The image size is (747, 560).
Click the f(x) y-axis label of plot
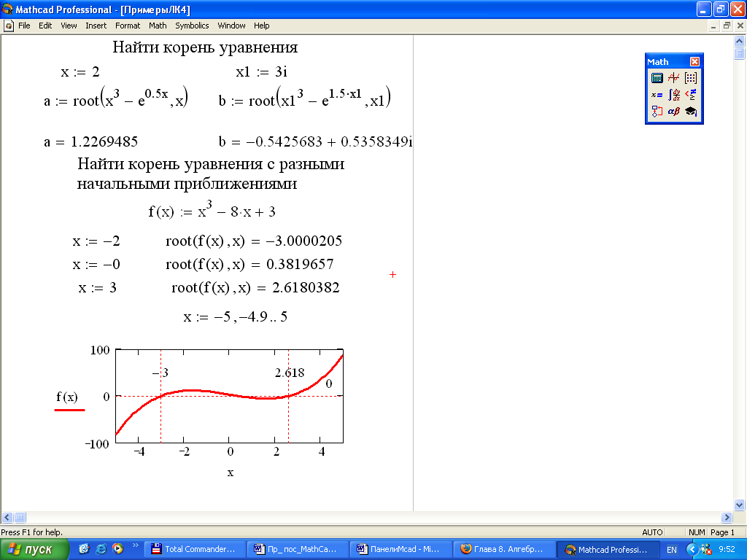[x=67, y=397]
